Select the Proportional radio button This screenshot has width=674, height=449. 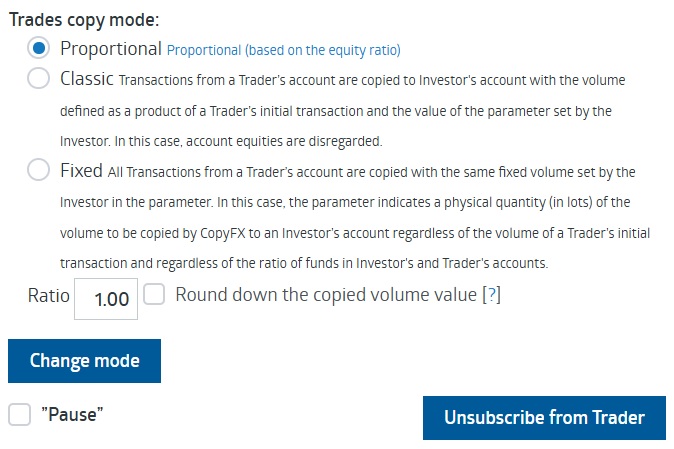click(39, 48)
